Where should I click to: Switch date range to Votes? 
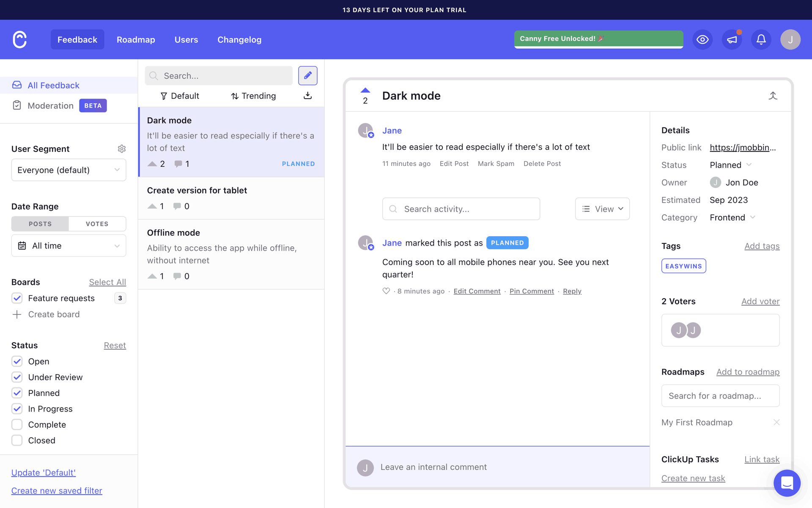point(97,224)
